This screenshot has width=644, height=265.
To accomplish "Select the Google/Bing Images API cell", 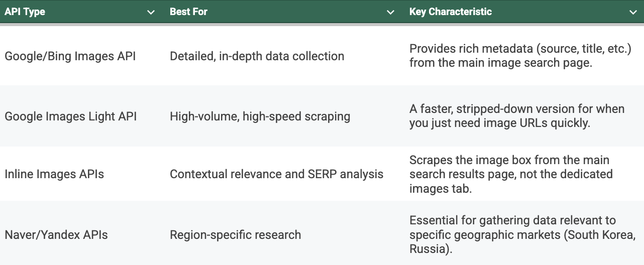I will tap(70, 56).
